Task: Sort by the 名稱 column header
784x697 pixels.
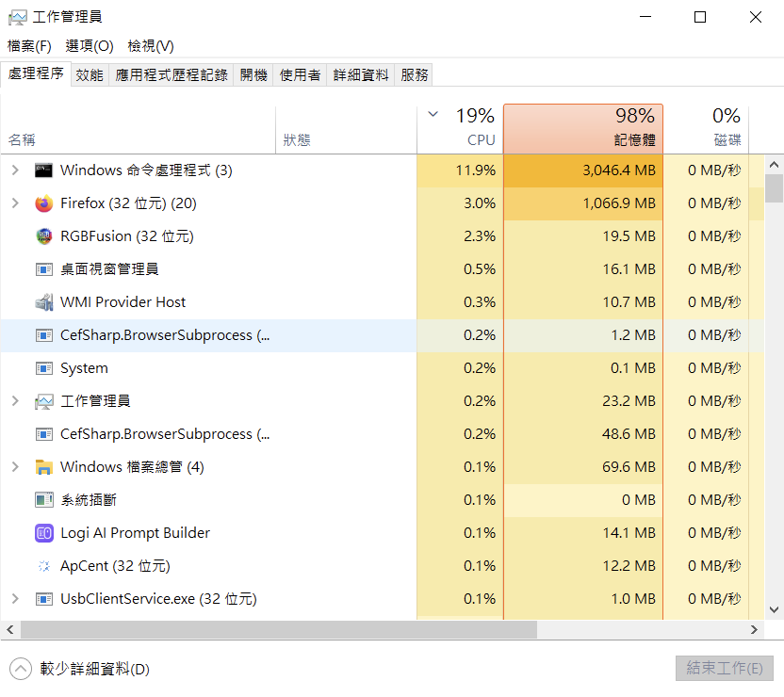Action: pyautogui.click(x=138, y=129)
